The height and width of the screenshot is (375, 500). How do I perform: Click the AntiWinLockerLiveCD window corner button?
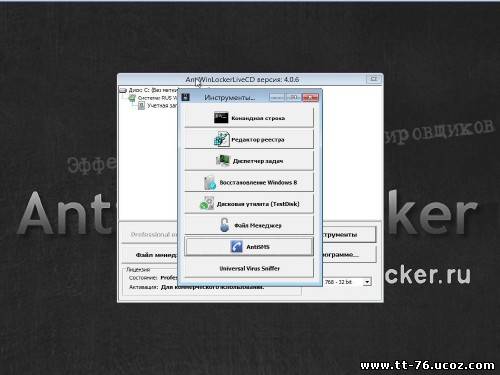(x=374, y=79)
